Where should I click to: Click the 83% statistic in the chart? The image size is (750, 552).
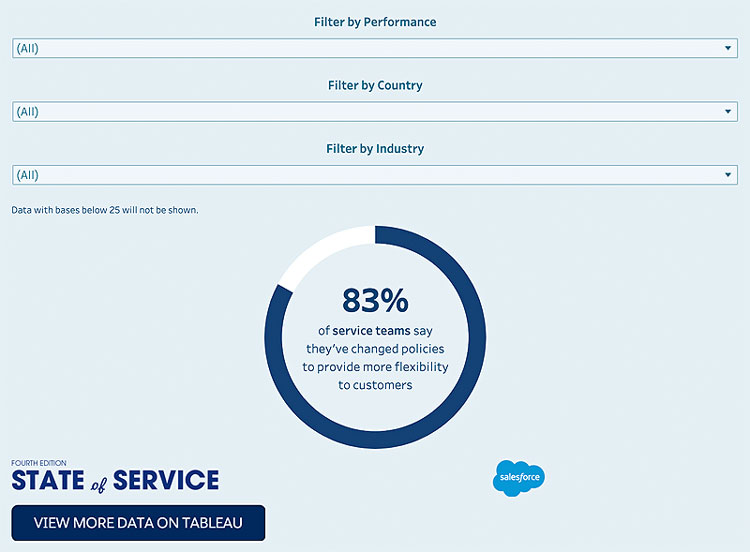(375, 301)
